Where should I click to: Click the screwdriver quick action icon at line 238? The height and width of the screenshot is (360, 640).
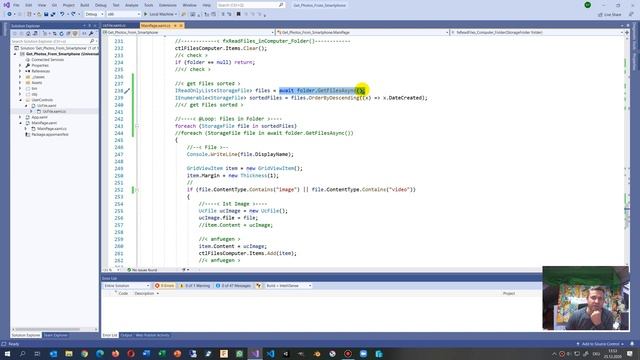[127, 91]
